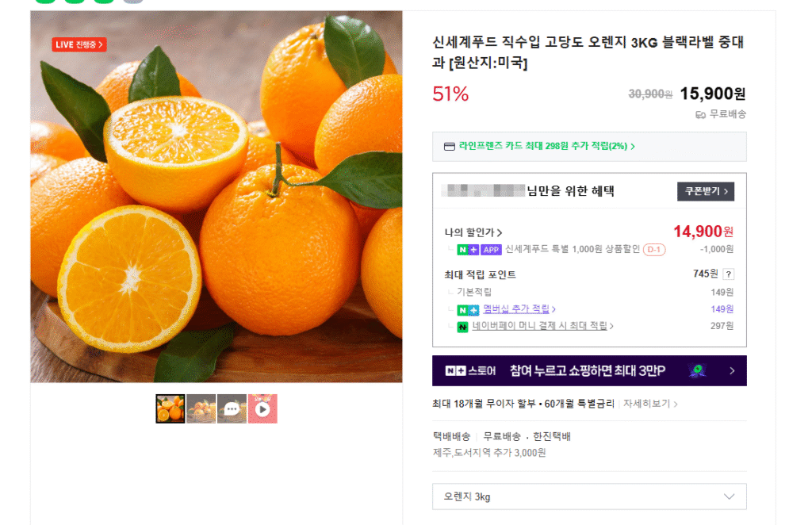Expand the N+ 스토어 banner via its chevron

(733, 370)
